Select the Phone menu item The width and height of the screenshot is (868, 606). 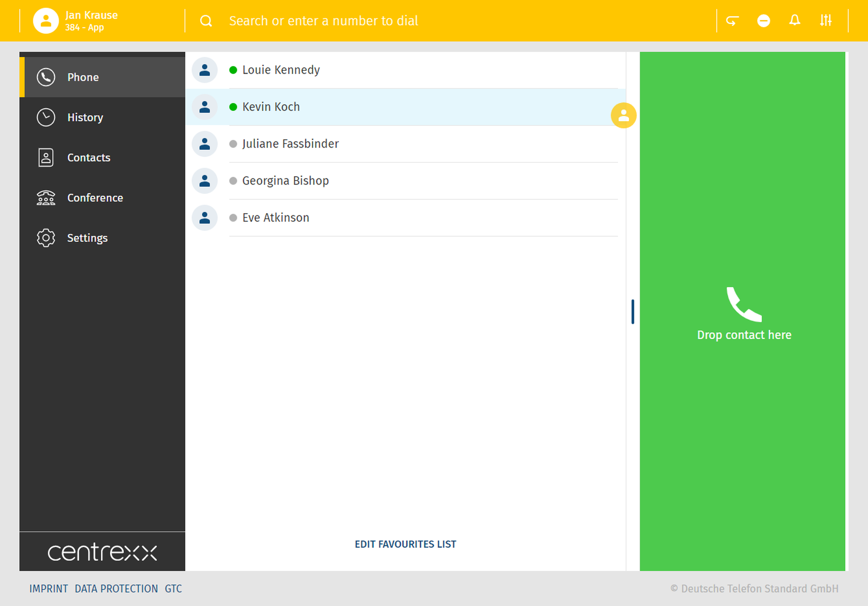point(83,77)
